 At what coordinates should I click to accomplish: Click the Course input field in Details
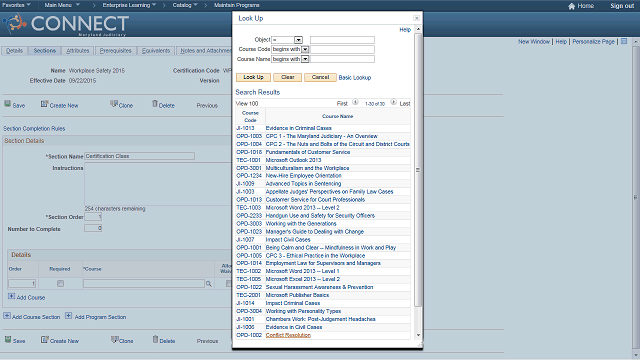144,283
